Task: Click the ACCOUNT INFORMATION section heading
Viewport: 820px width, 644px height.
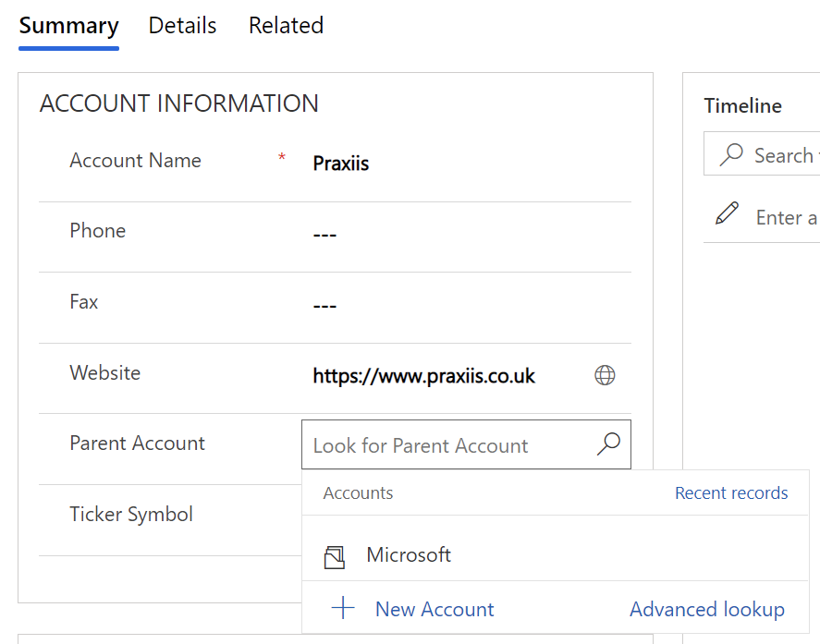Action: click(178, 103)
